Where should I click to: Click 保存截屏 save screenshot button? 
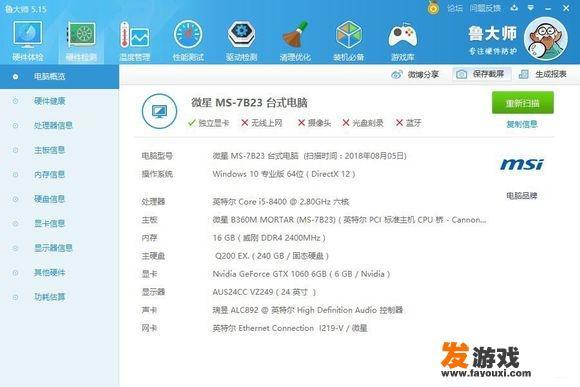(482, 74)
